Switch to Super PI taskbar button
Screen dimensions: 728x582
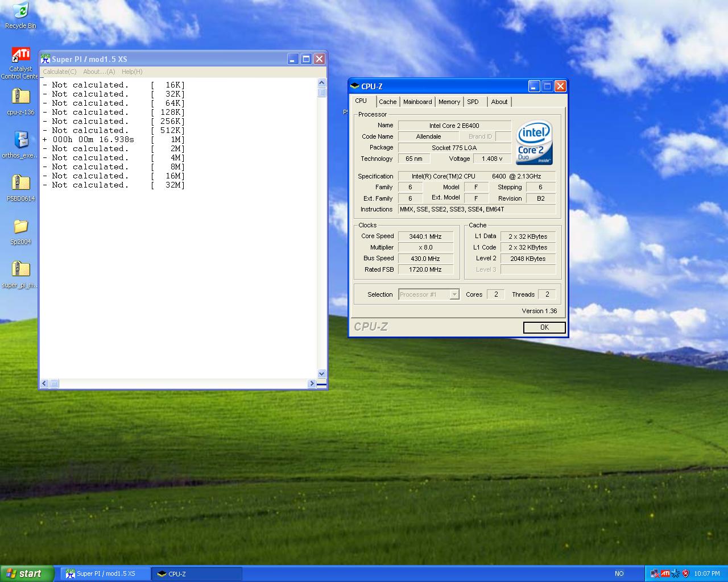point(106,573)
